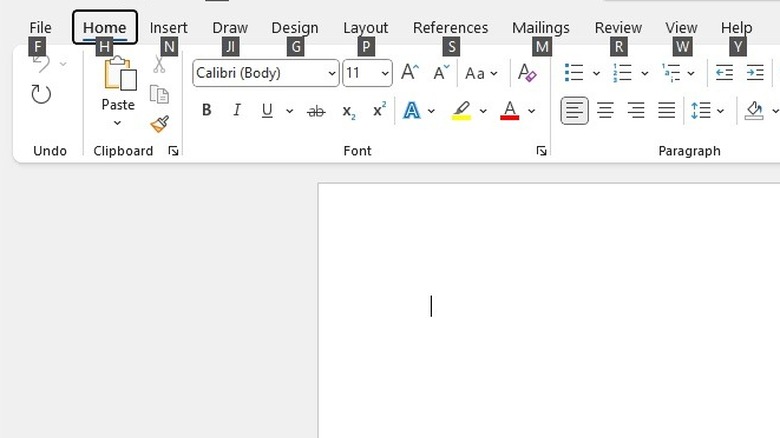Click the Copy icon in Clipboard
Screen dimensions: 780x438
coord(159,95)
